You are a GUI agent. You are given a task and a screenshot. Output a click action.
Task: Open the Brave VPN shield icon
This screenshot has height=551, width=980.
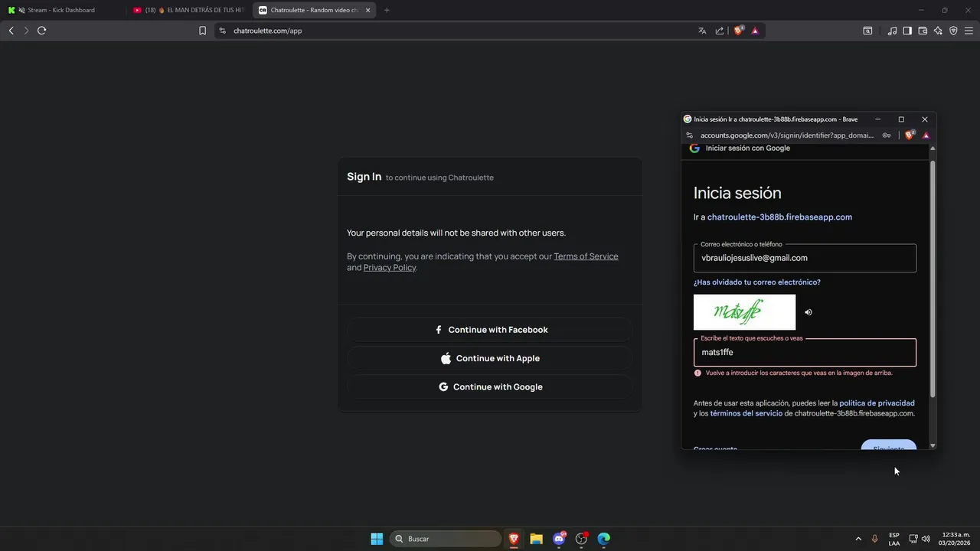tap(953, 31)
